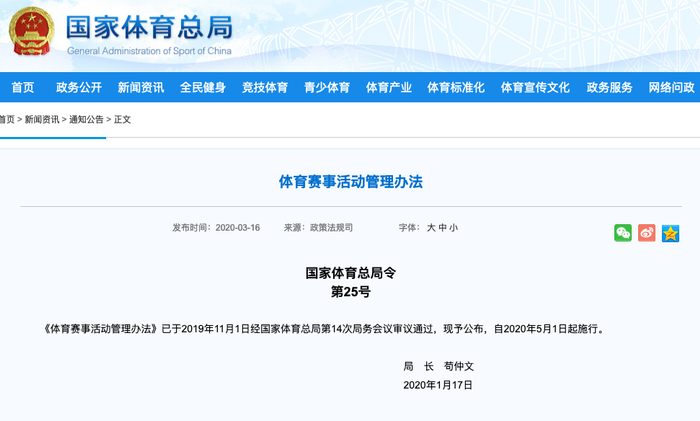Open 体育产业 menu item
This screenshot has height=421, width=700.
(x=389, y=87)
